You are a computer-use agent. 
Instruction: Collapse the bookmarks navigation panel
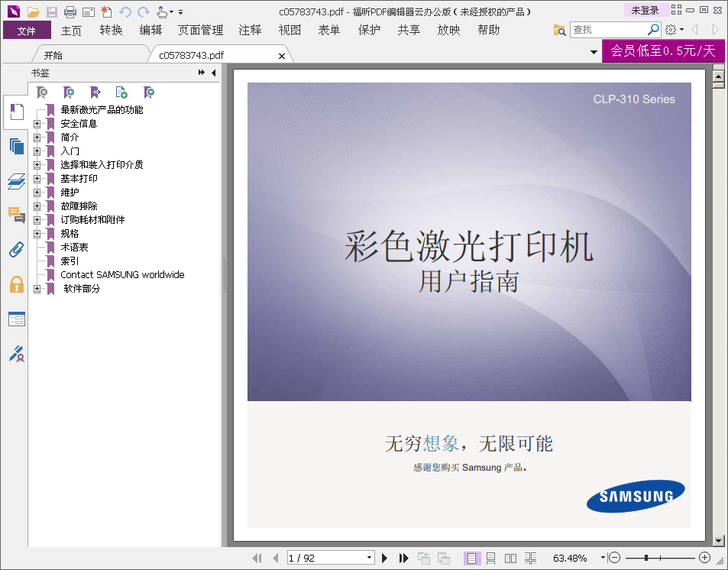[x=214, y=73]
